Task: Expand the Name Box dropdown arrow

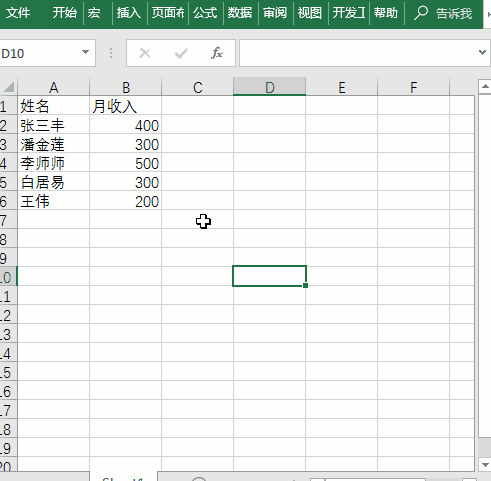Action: [85, 52]
